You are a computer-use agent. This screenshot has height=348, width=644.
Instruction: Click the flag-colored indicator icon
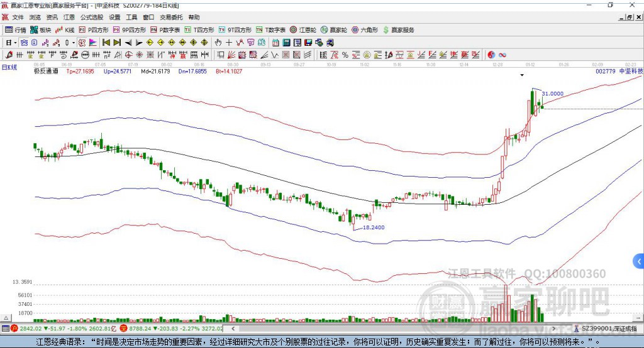pyautogui.click(x=93, y=43)
